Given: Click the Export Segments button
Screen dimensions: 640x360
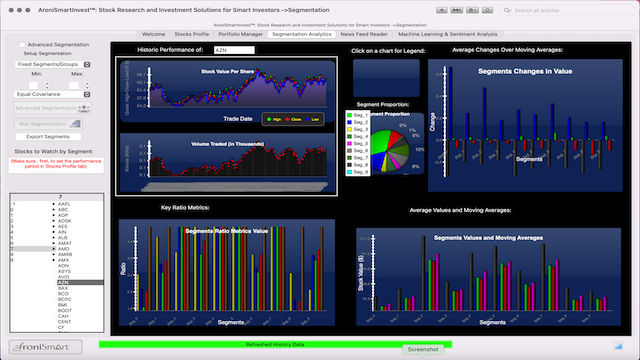Looking at the screenshot, I should pos(48,137).
